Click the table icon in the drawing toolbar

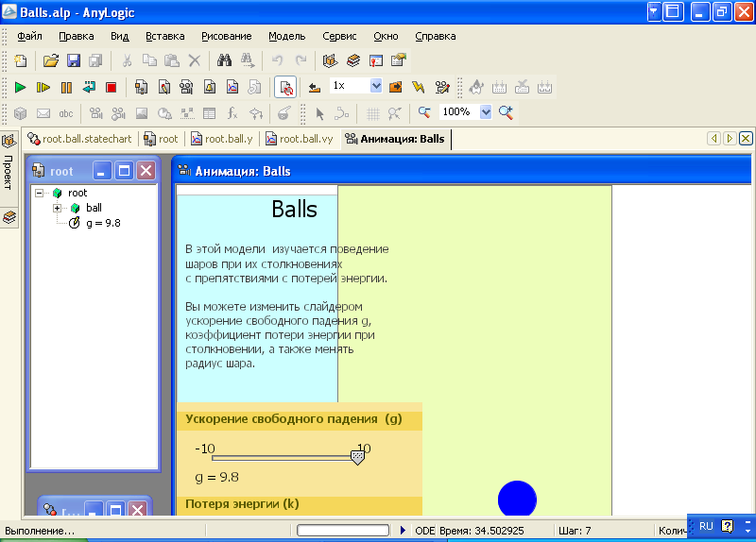tap(209, 113)
